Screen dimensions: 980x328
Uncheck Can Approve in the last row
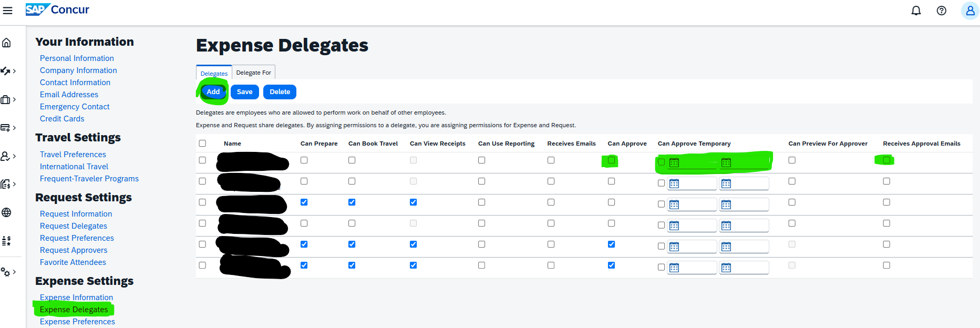tap(611, 265)
